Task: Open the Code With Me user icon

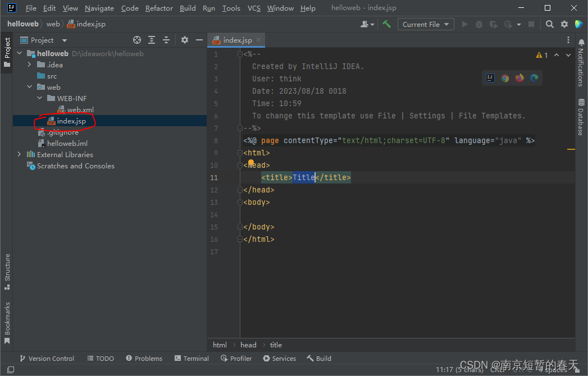Action: (364, 24)
